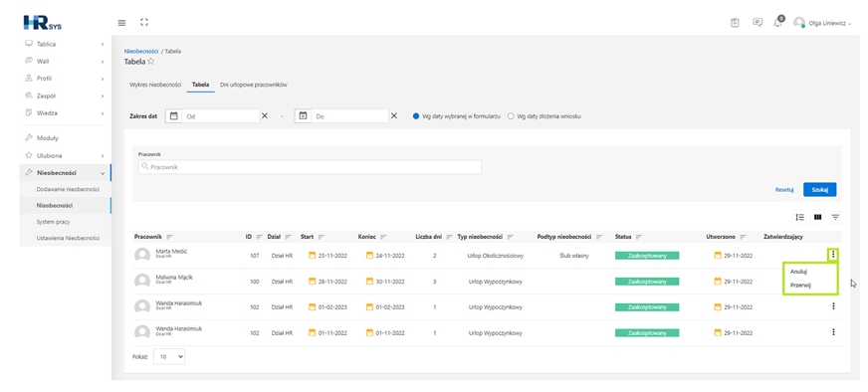The width and height of the screenshot is (868, 392).
Task: Open the actions menu for Marta Medic's row
Action: point(833,255)
